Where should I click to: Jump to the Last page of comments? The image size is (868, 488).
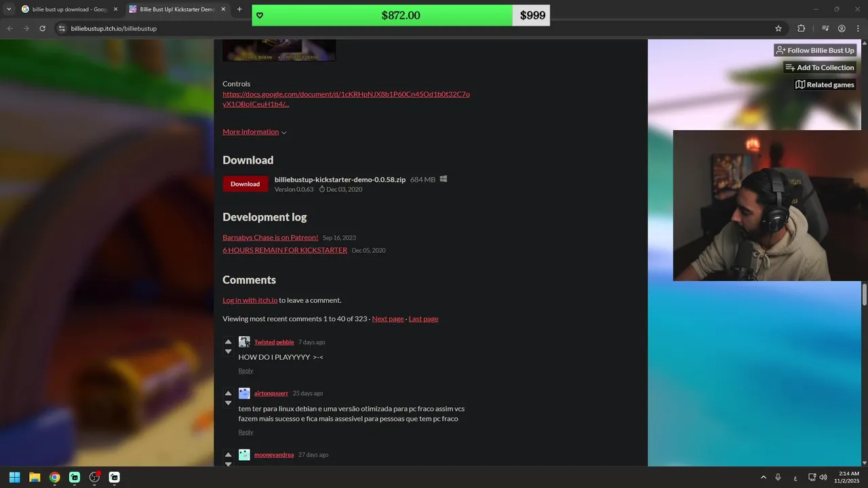click(x=423, y=319)
